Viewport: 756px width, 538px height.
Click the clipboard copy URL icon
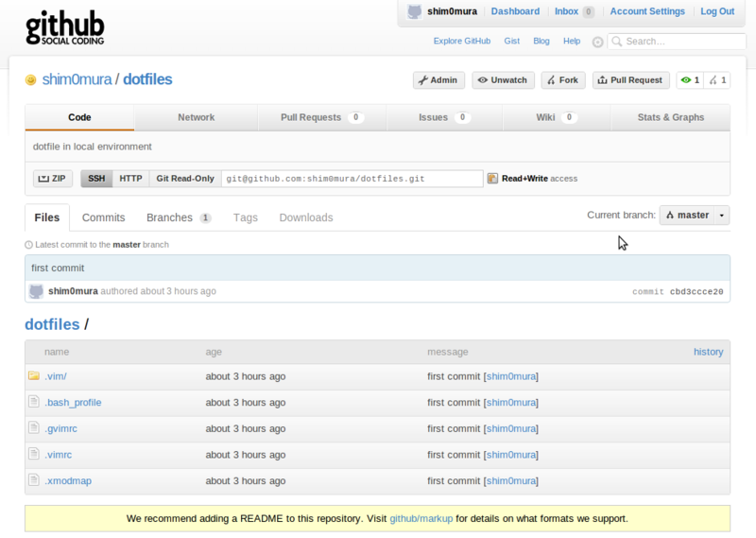pos(492,179)
